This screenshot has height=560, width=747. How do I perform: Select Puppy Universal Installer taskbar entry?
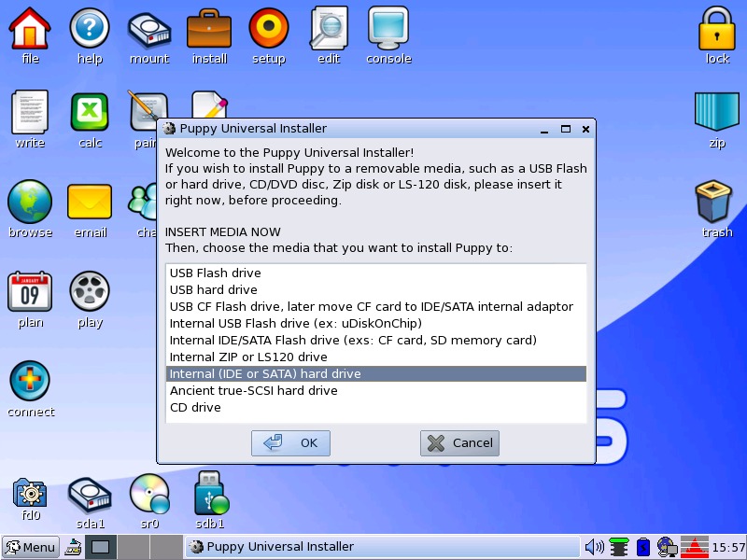(382, 547)
